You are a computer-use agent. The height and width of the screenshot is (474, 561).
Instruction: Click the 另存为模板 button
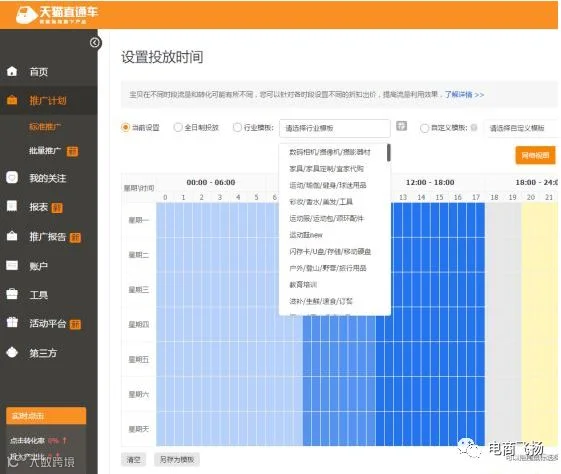[x=177, y=460]
